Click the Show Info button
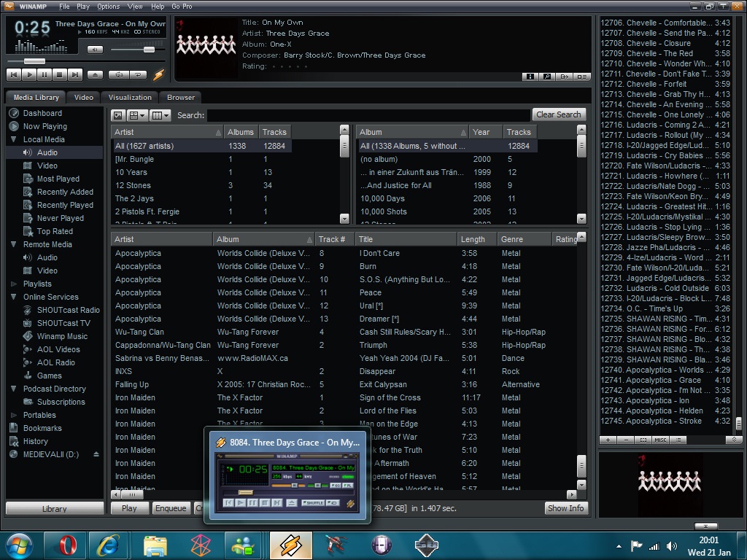 565,508
